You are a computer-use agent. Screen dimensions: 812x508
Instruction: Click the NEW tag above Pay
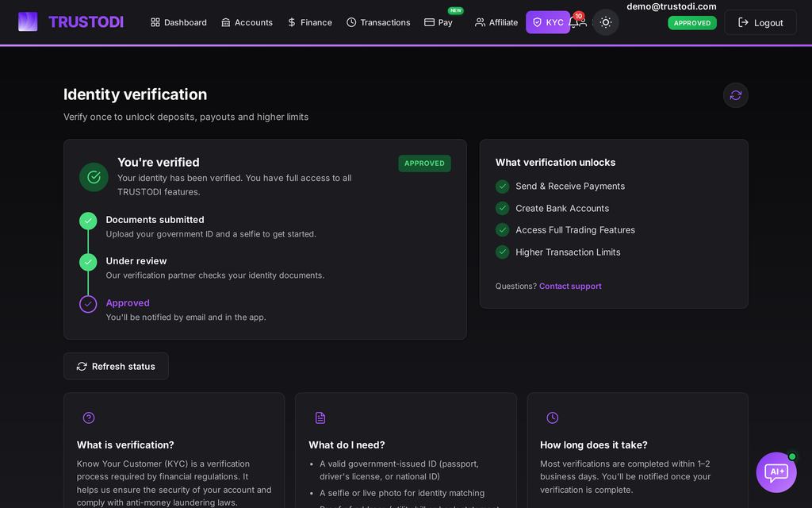[x=456, y=10]
